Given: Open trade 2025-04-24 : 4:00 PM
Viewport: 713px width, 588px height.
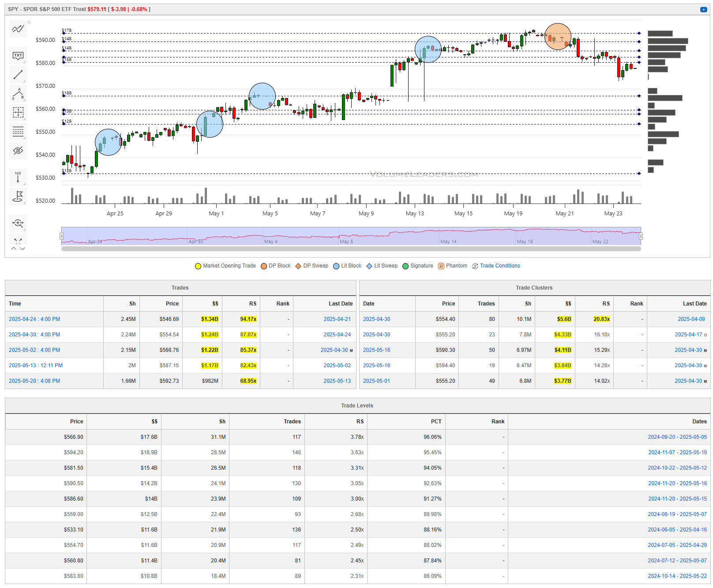Looking at the screenshot, I should tap(34, 319).
